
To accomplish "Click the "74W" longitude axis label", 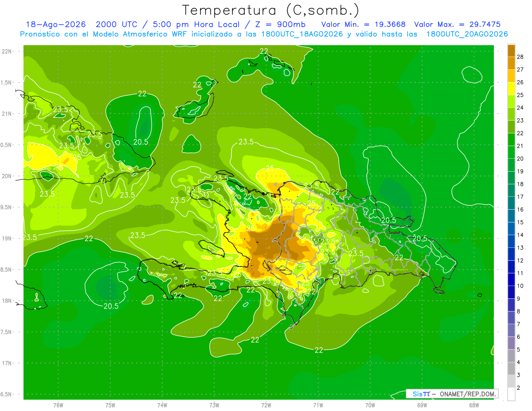I will point(162,405).
